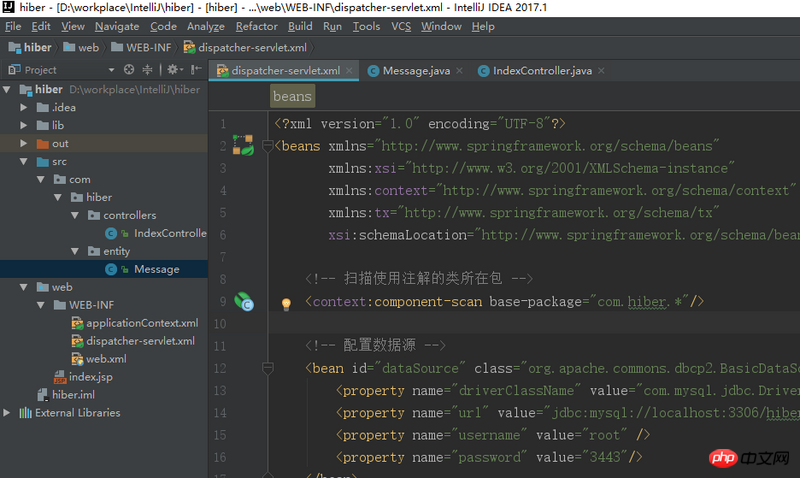Image resolution: width=800 pixels, height=478 pixels.
Task: Click the applicationContext.xml file icon
Action: [77, 323]
